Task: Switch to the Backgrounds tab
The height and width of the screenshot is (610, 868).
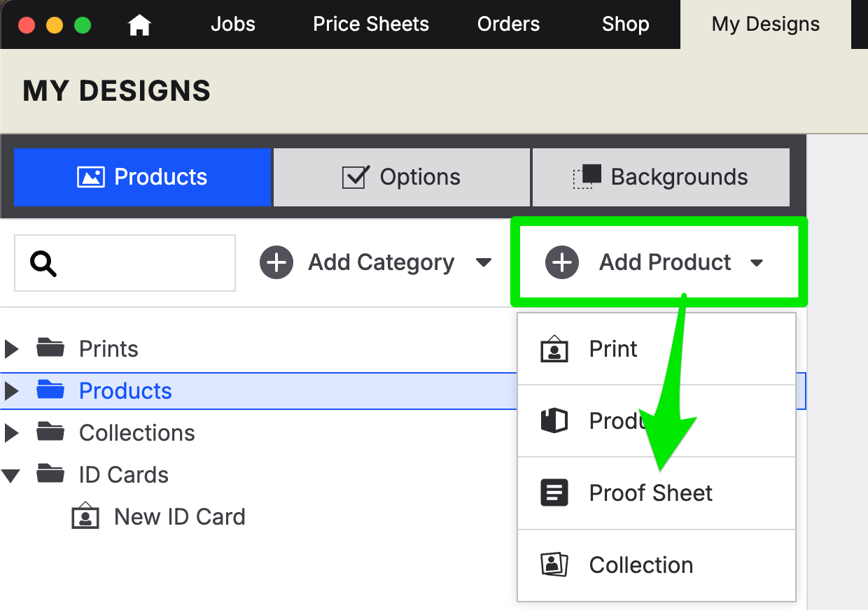Action: [x=661, y=177]
